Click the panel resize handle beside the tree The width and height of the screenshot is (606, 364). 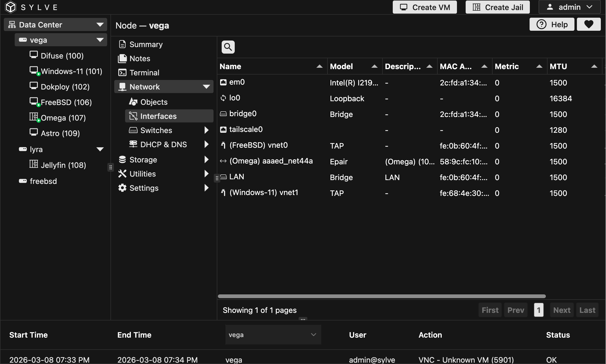[110, 167]
